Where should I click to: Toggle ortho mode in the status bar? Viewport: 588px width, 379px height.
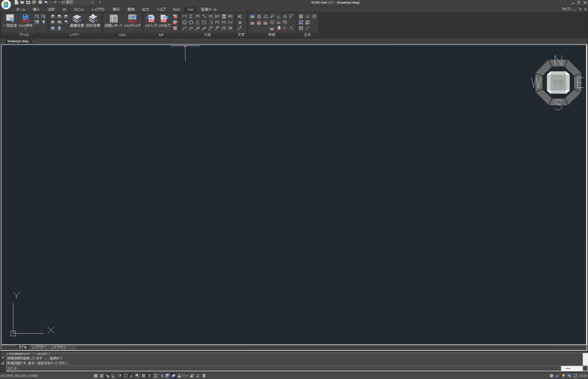(113, 376)
